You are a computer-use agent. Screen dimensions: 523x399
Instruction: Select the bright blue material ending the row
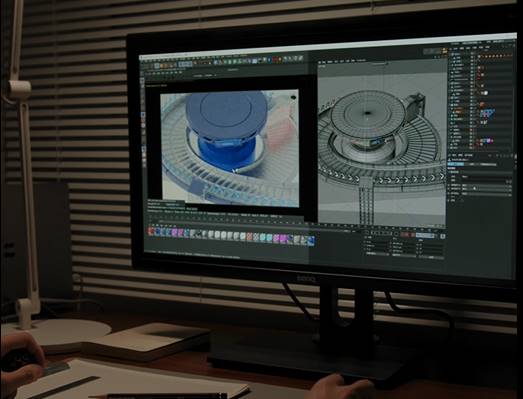click(311, 241)
